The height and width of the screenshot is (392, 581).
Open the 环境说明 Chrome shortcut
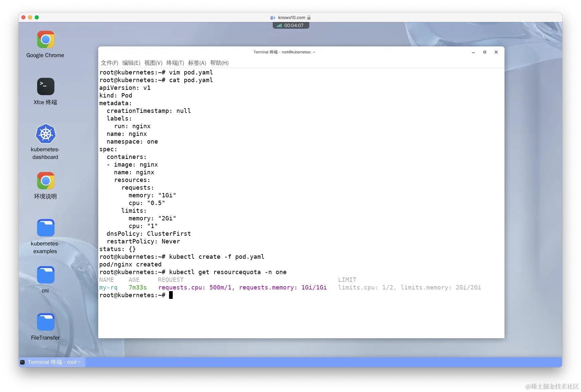click(45, 181)
